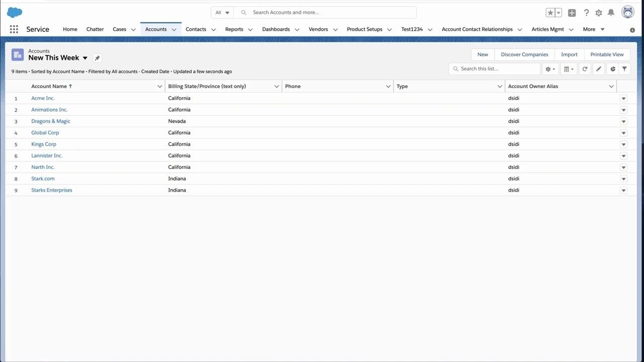Open the App Launcher grid icon
The width and height of the screenshot is (644, 362).
click(14, 29)
